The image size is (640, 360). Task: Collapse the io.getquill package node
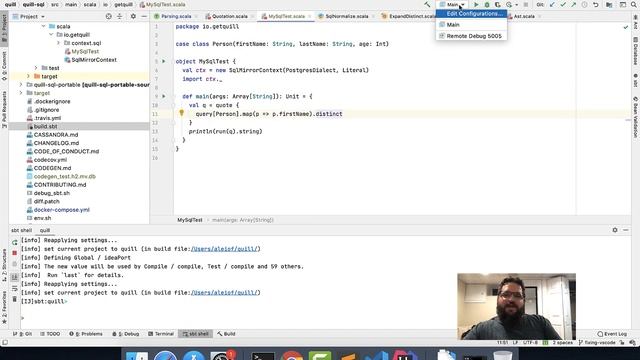coord(51,35)
